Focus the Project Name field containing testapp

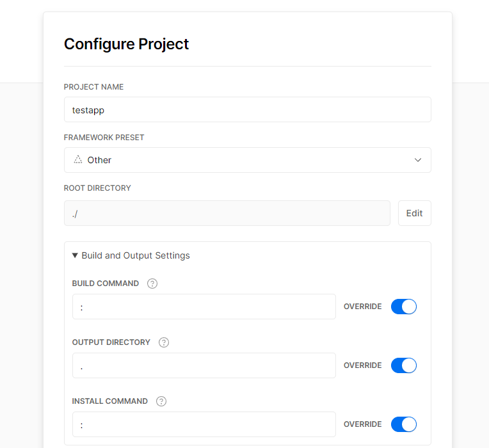[x=247, y=109]
